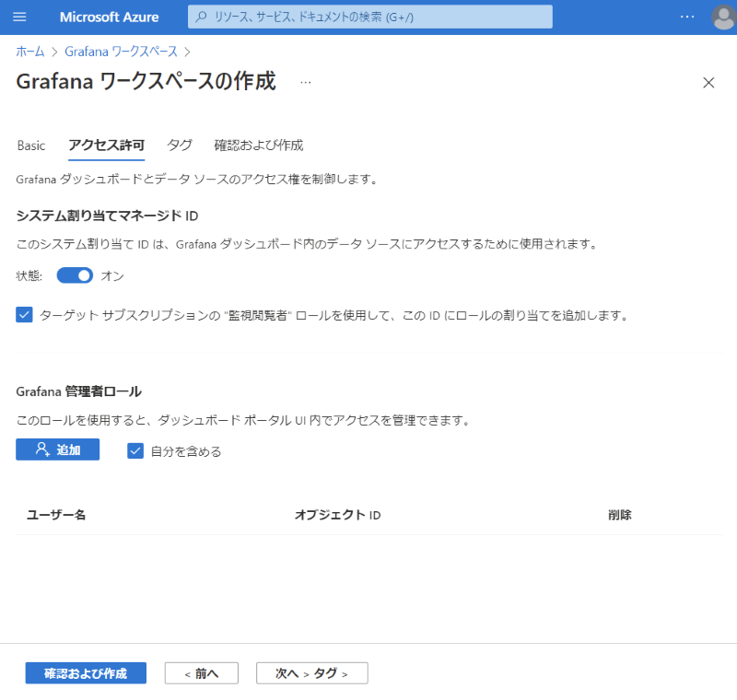Switch to the タグ tab

180,146
